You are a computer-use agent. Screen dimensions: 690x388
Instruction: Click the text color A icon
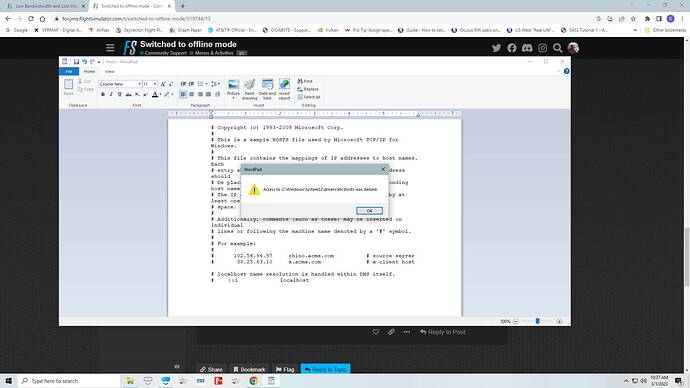pyautogui.click(x=155, y=95)
